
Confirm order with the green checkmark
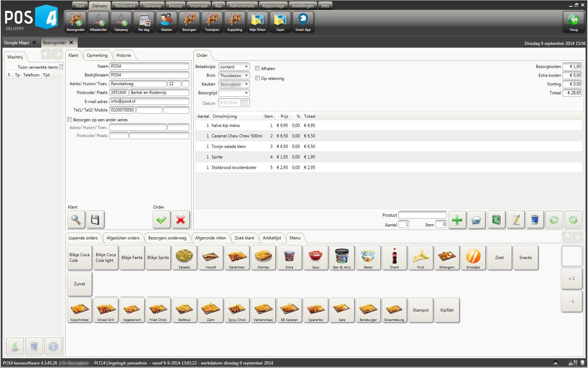click(161, 220)
